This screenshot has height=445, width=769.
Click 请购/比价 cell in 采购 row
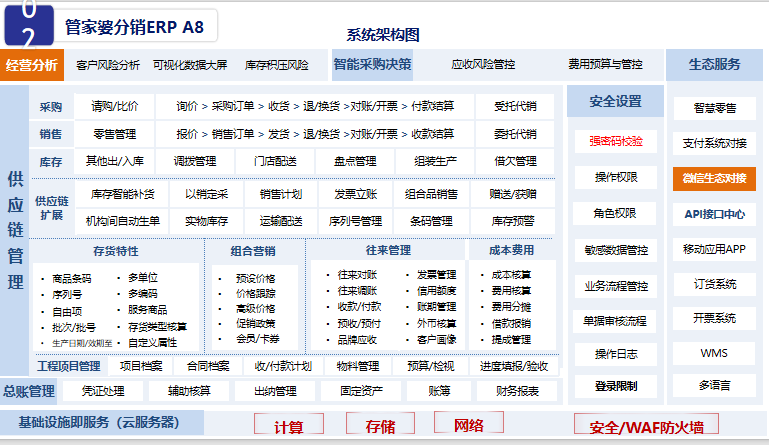click(x=115, y=106)
